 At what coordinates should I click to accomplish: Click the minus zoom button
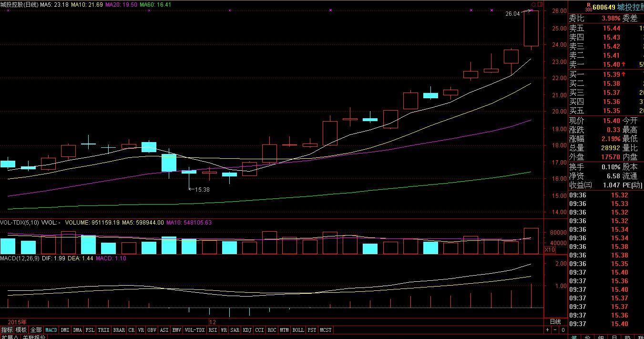click(555, 330)
